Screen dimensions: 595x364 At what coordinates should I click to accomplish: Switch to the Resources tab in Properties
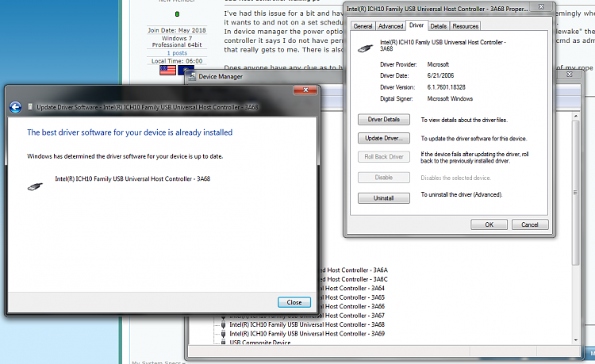click(x=465, y=26)
